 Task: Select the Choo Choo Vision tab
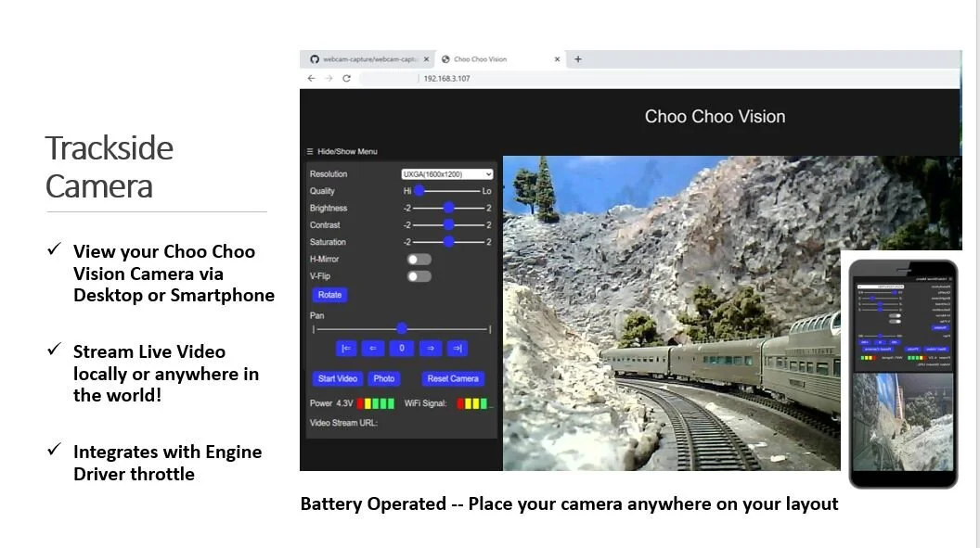[500, 59]
